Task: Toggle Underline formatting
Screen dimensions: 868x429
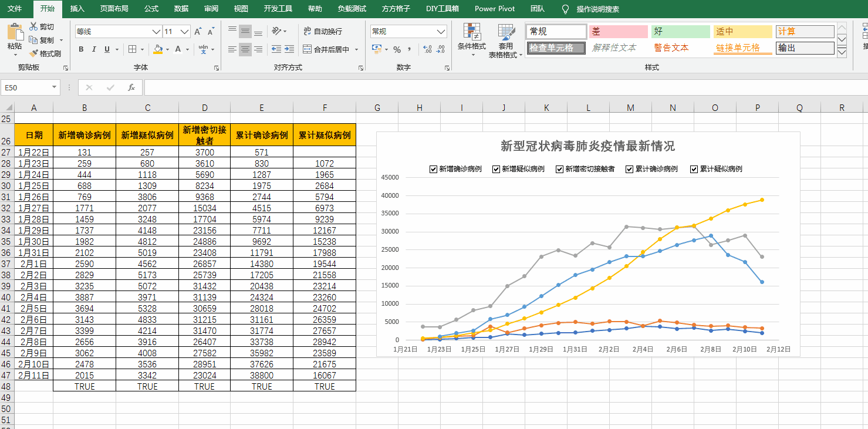Action: [107, 49]
